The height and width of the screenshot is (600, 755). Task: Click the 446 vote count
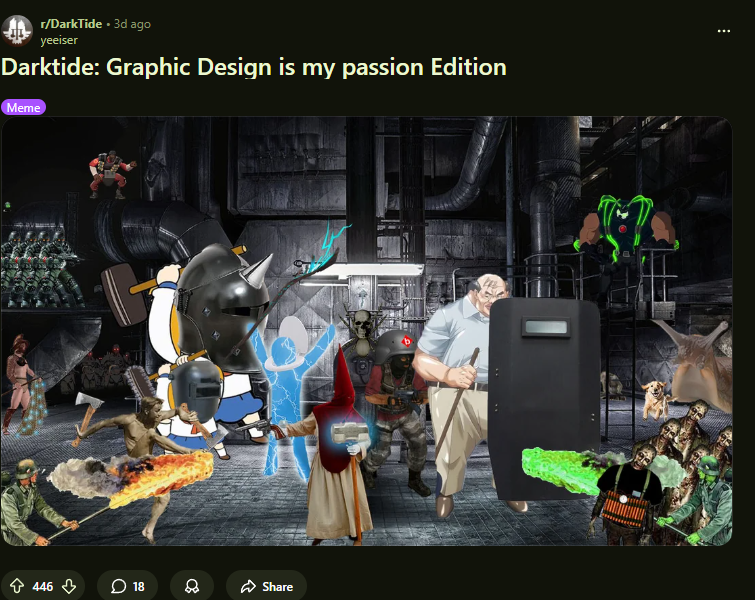tap(43, 586)
